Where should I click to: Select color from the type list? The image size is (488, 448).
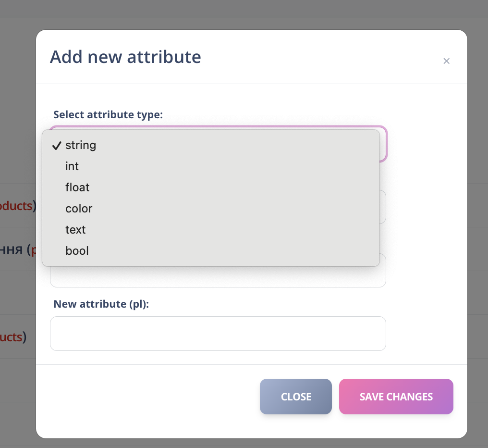point(79,209)
